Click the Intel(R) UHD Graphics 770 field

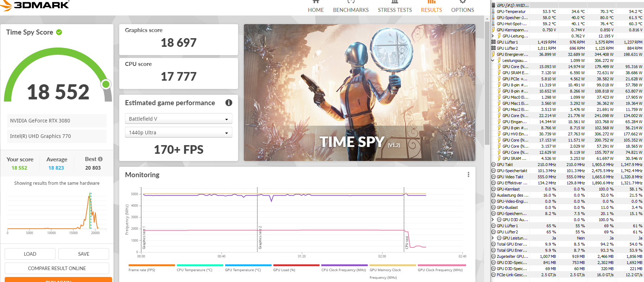pyautogui.click(x=57, y=136)
